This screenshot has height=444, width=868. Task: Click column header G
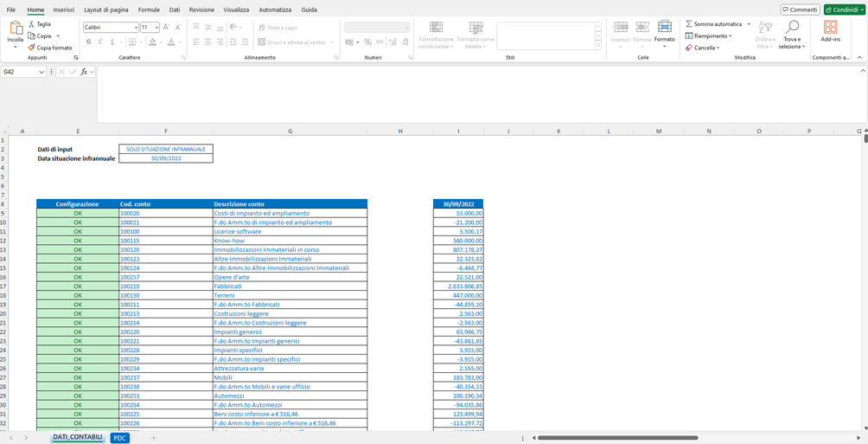coord(290,131)
